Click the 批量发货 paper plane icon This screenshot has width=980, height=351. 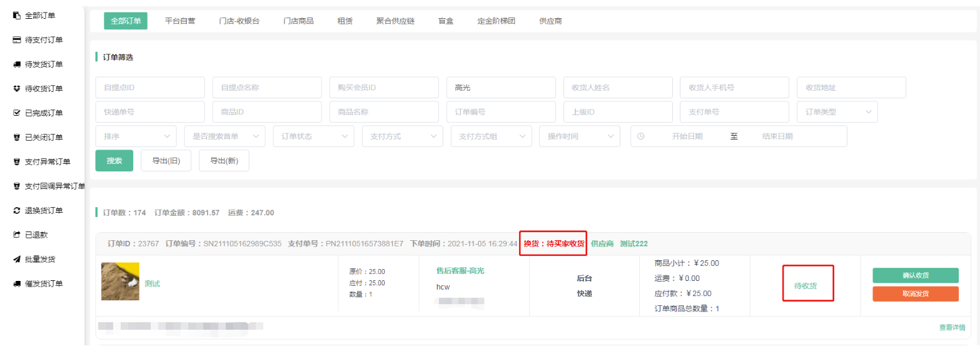[x=17, y=260]
